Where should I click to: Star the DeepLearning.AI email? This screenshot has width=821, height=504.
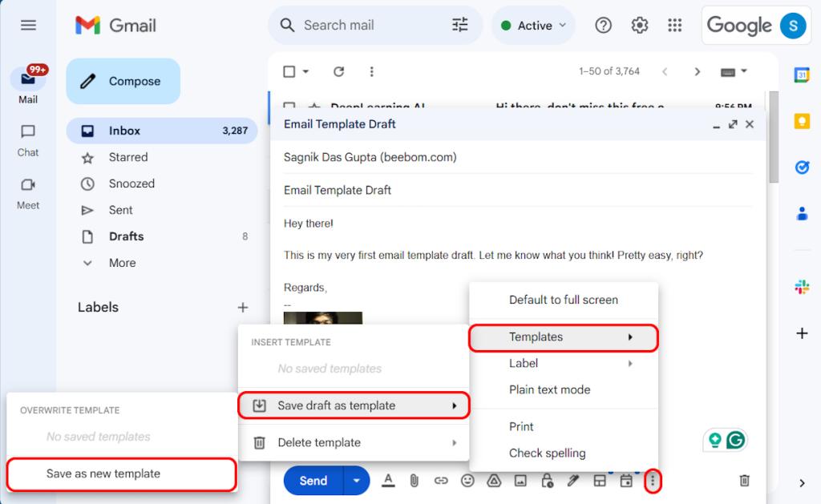[314, 106]
